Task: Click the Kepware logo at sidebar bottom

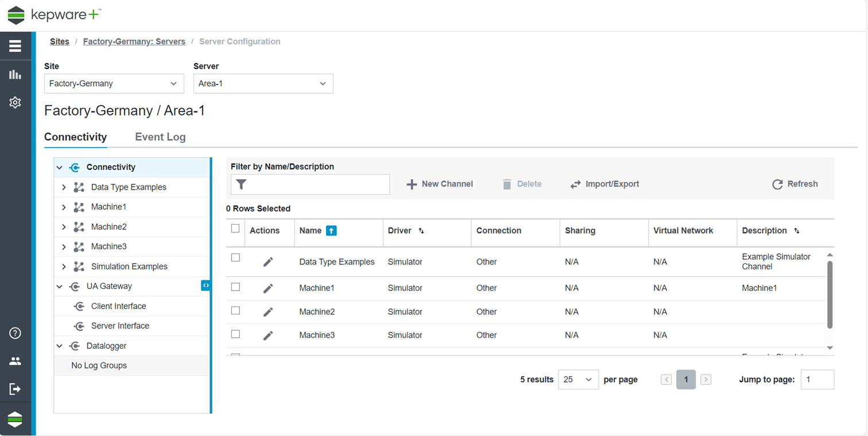Action: [15, 419]
